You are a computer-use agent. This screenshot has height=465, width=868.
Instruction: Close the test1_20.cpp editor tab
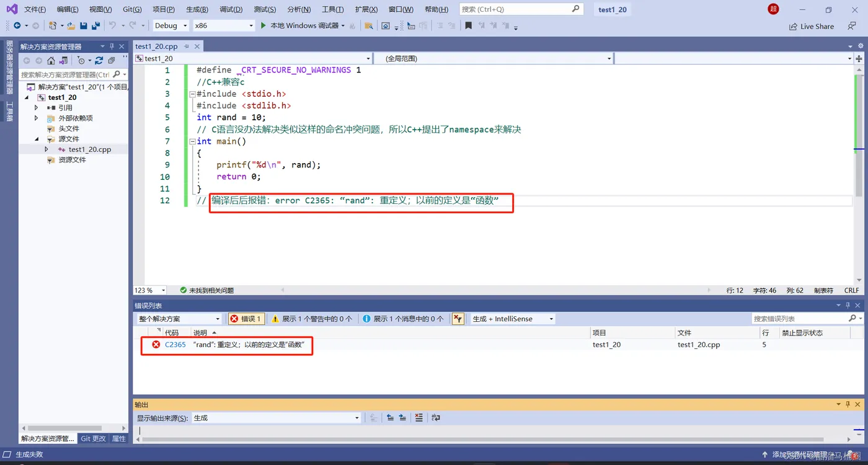[197, 46]
